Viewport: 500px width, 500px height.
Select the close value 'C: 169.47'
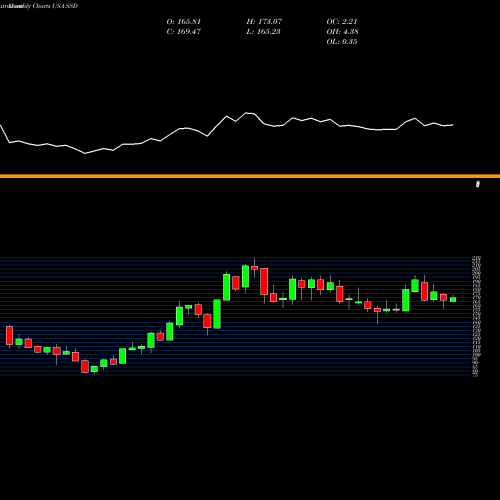(x=184, y=32)
